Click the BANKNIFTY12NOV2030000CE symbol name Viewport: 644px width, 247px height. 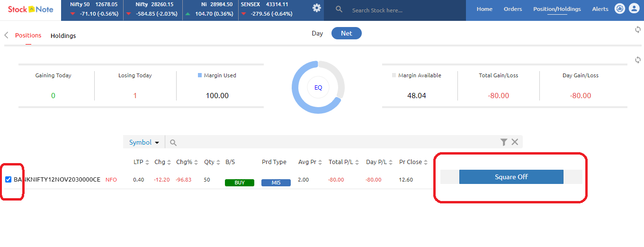pos(57,180)
